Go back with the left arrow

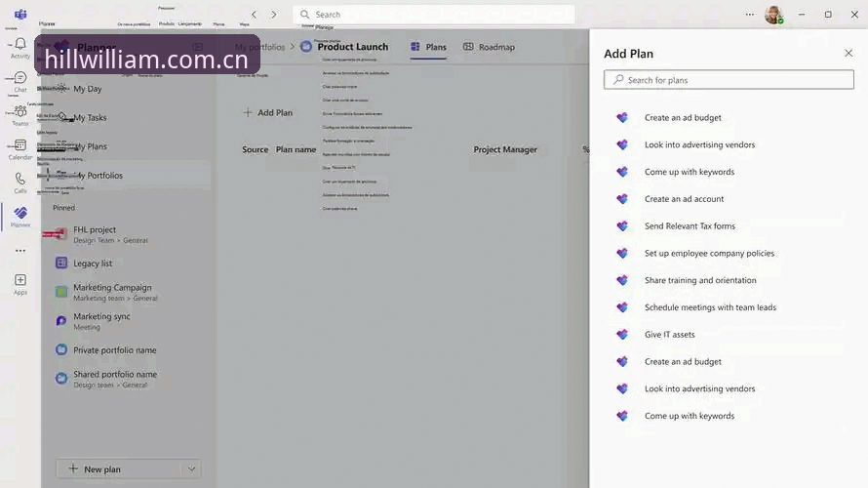click(x=255, y=15)
